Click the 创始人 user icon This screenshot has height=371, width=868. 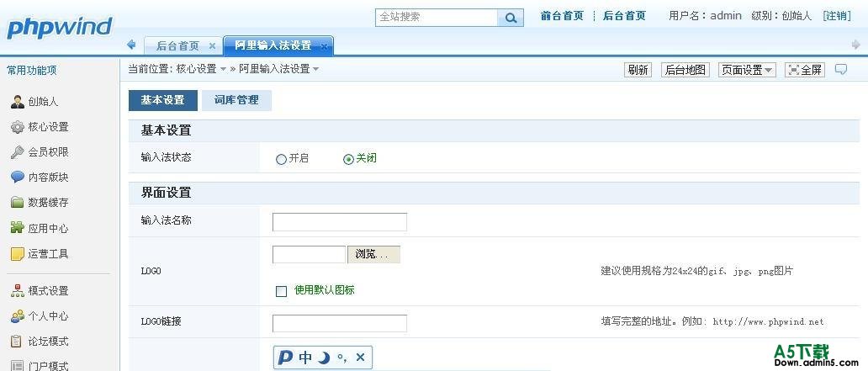click(18, 101)
